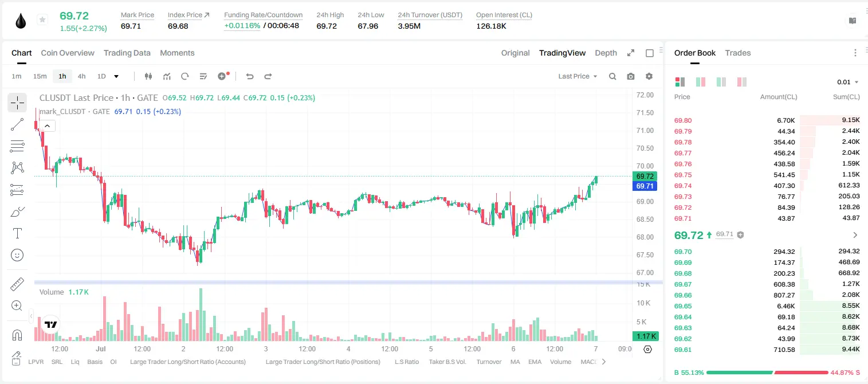Select the ruler measure tool
868x384 pixels.
tap(17, 284)
